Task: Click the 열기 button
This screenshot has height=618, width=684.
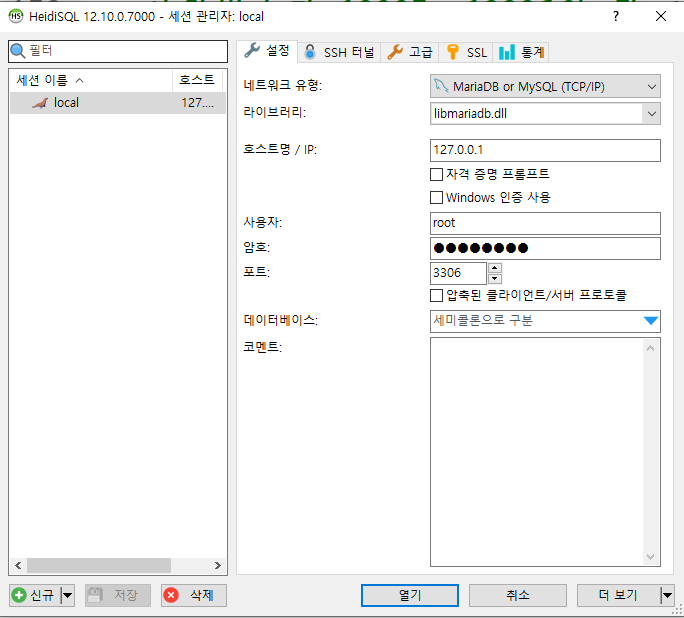Action: (x=410, y=595)
